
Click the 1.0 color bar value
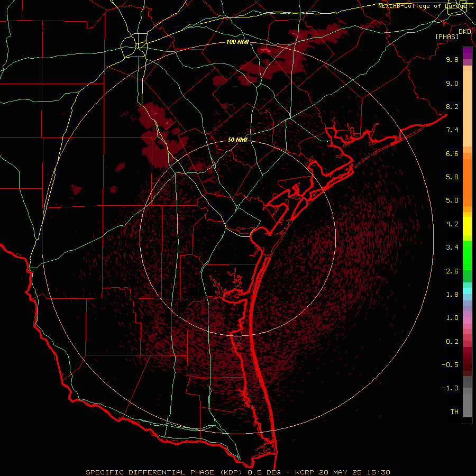pyautogui.click(x=452, y=318)
